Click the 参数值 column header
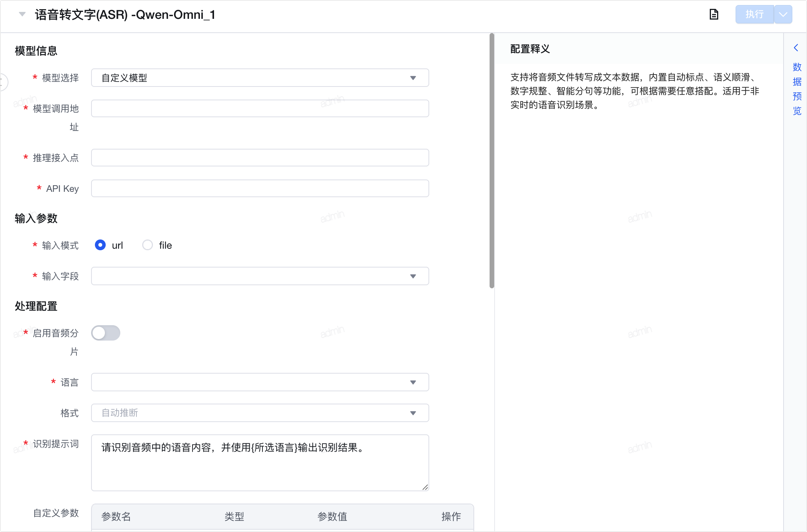The image size is (807, 532). (332, 516)
